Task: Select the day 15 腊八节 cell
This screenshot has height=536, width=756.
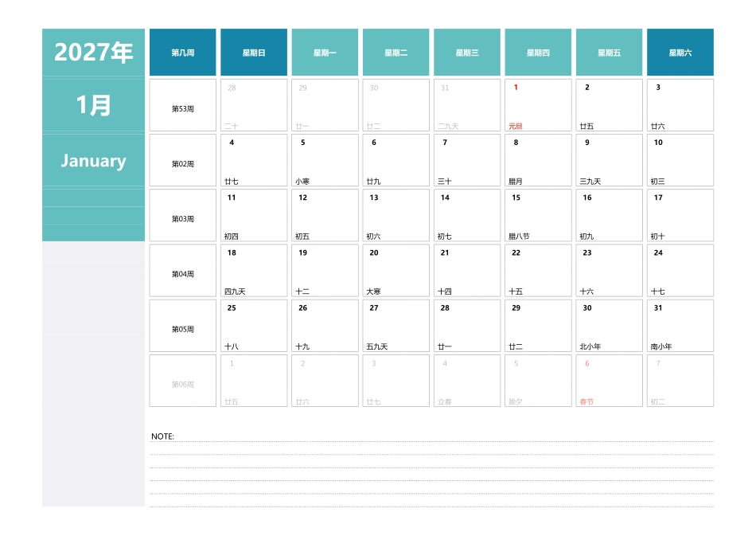Action: [538, 215]
